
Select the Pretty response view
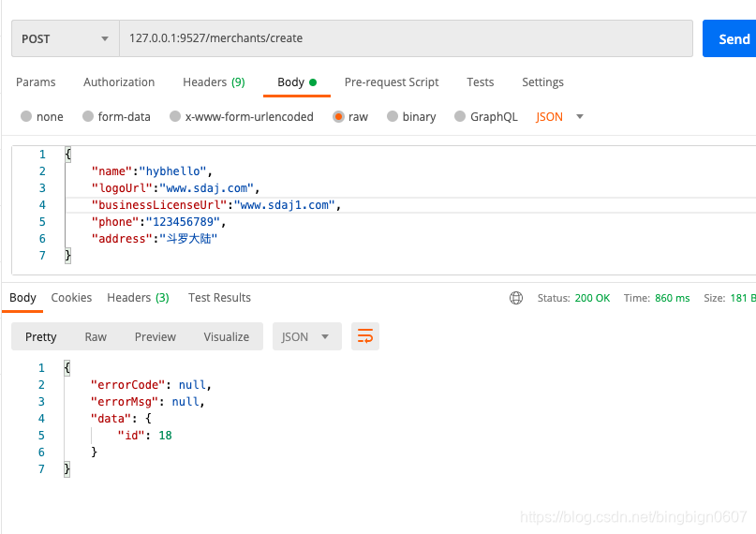[x=41, y=336]
